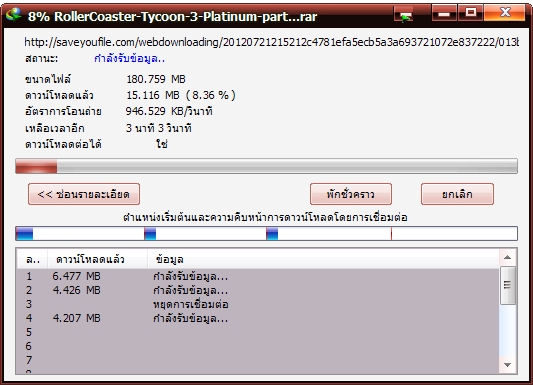Pause download with 'พักชั่วคราว' button
Screen dimensions: 533x385
pyautogui.click(x=351, y=194)
